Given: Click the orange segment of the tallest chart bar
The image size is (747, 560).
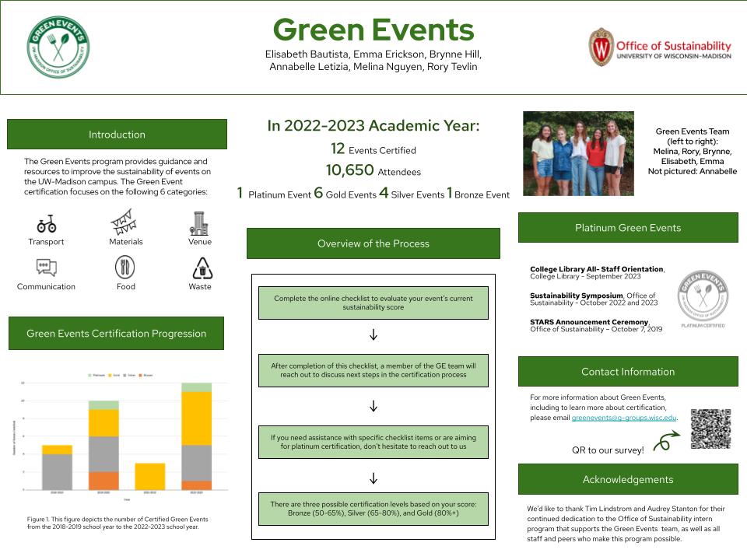Looking at the screenshot, I should coord(197,485).
